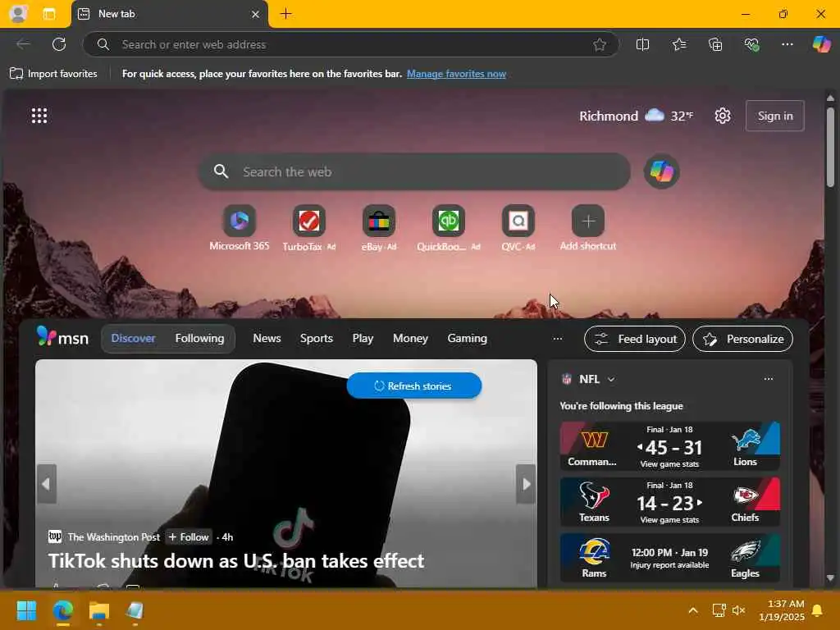Open the Edge profile avatar icon
Viewport: 840px width, 630px height.
click(x=18, y=13)
